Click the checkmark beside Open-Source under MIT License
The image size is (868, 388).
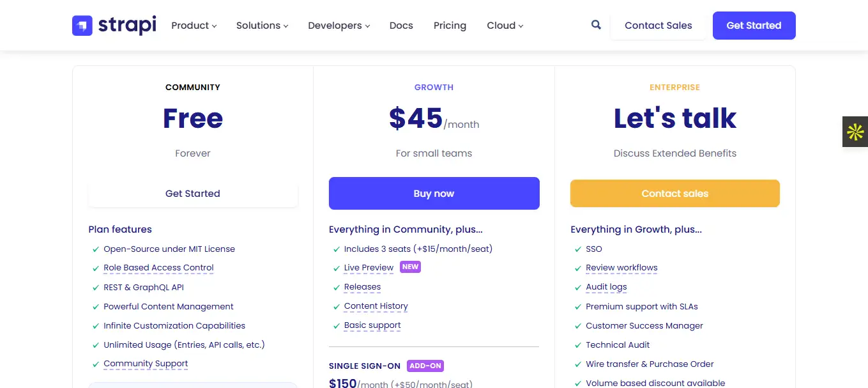click(x=96, y=249)
